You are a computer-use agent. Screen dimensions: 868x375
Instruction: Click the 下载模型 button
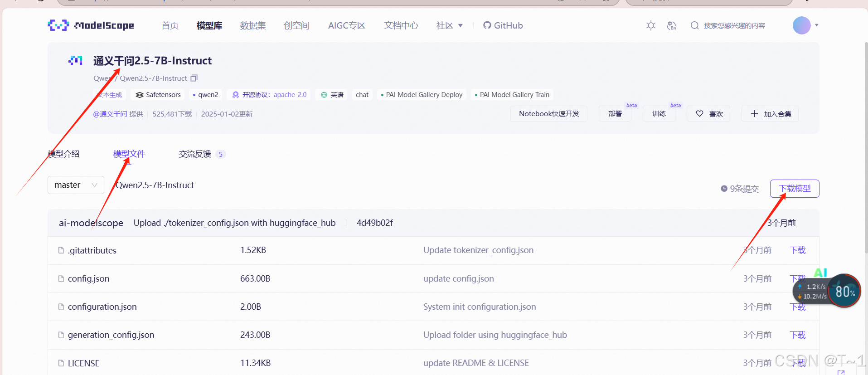[x=795, y=189]
